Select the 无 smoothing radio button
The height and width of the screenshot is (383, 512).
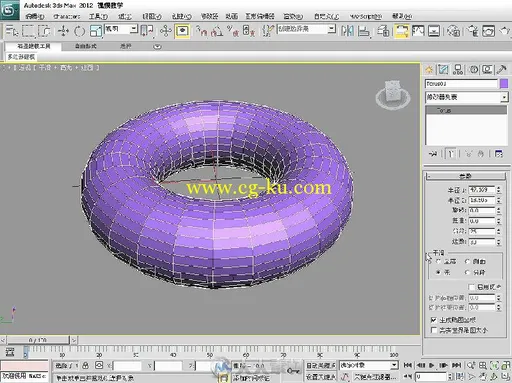438,272
